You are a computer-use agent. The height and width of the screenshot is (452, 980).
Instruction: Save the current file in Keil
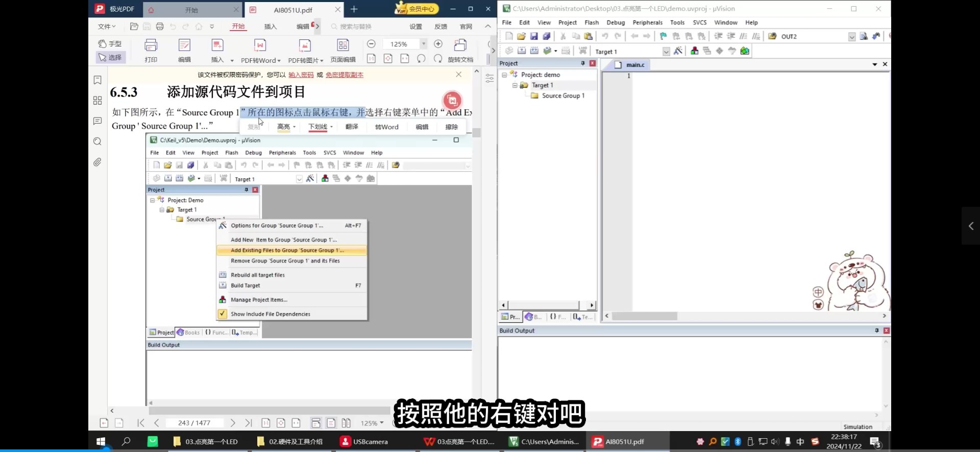534,36
